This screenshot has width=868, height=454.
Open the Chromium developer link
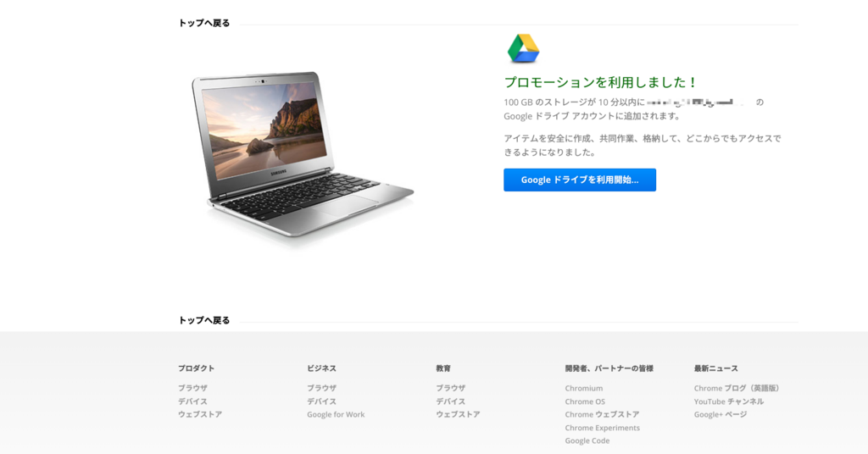pos(584,388)
